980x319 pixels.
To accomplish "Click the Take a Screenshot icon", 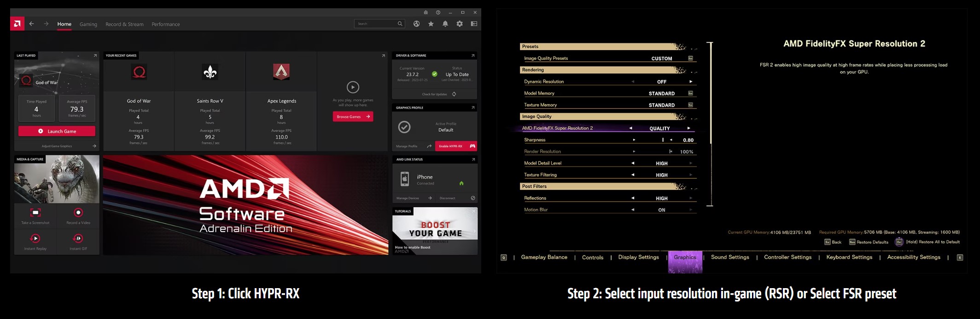I will point(35,212).
